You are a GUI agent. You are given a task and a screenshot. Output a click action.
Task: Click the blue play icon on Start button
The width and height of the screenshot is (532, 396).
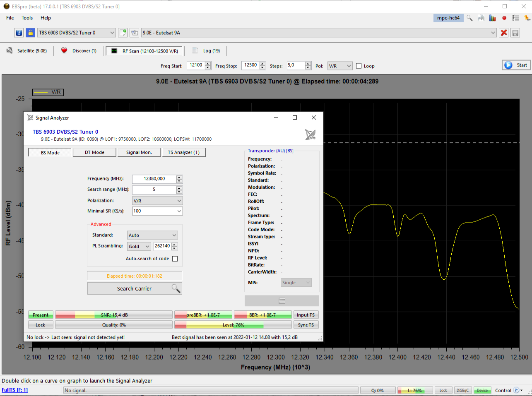(508, 65)
